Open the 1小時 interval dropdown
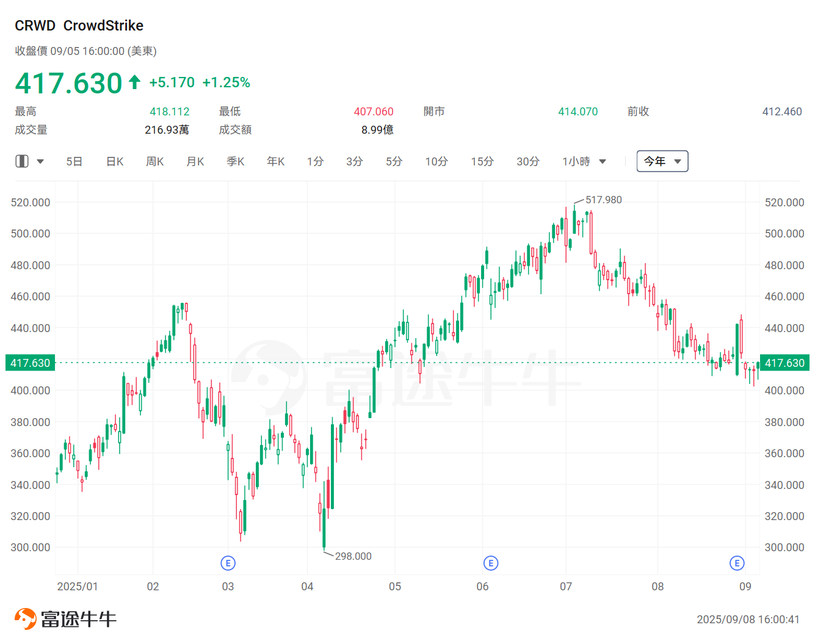The height and width of the screenshot is (644, 815). [x=582, y=161]
